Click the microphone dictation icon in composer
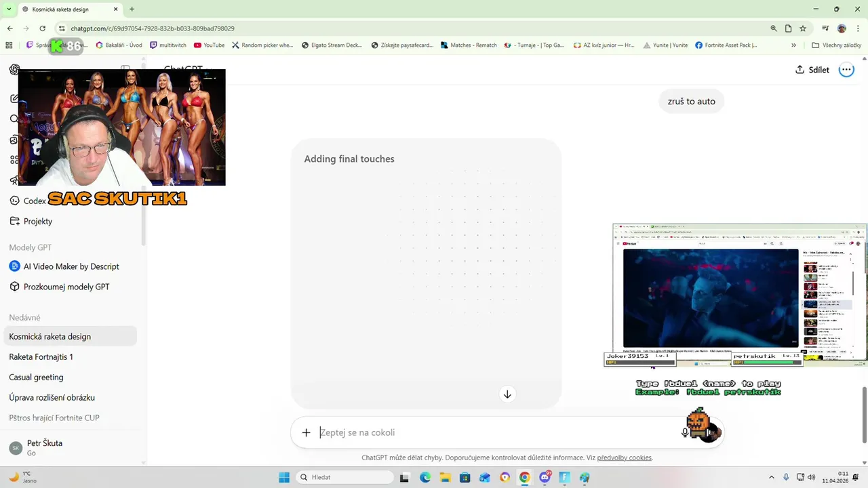This screenshot has height=488, width=868. [x=685, y=432]
